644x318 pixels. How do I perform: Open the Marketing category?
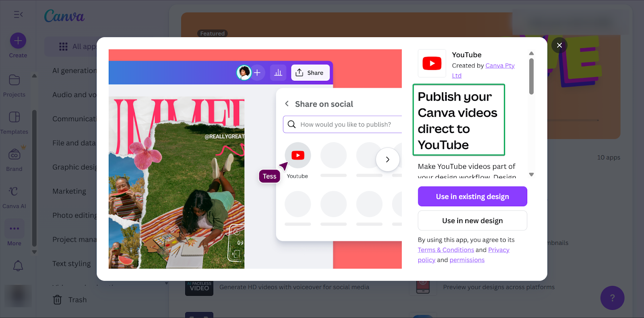(69, 191)
